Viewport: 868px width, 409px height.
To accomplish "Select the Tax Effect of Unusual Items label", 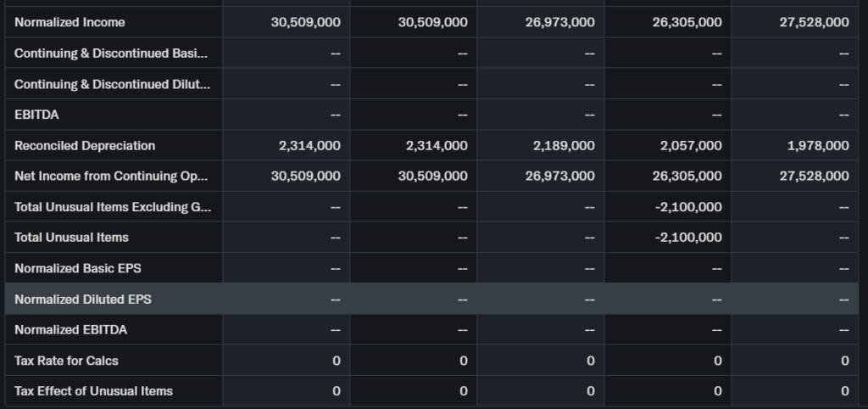I will tap(93, 391).
